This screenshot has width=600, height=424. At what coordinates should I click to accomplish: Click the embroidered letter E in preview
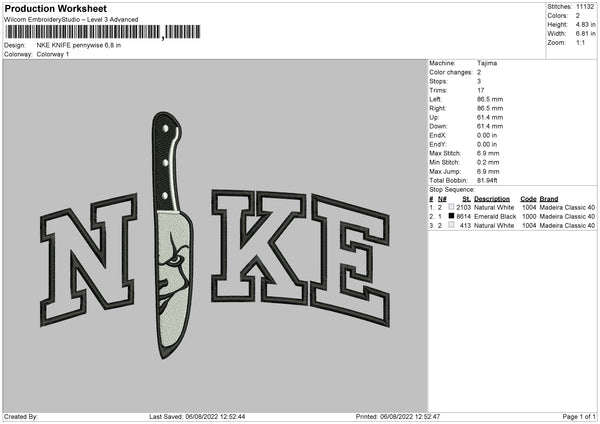pos(351,260)
